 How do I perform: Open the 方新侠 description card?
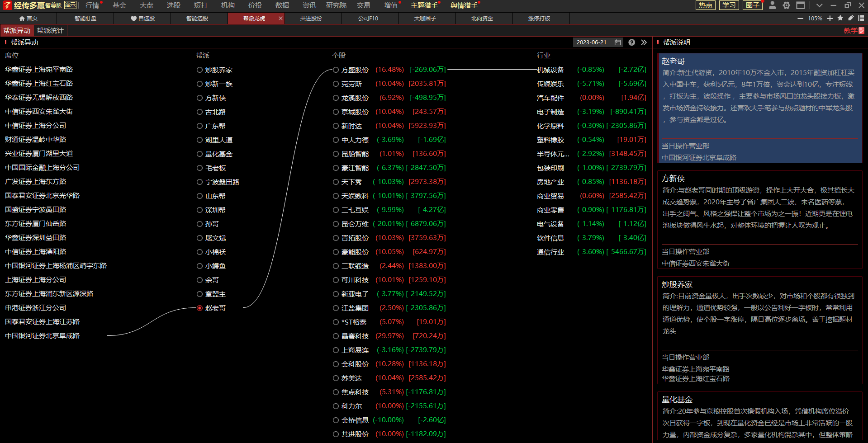pos(759,220)
